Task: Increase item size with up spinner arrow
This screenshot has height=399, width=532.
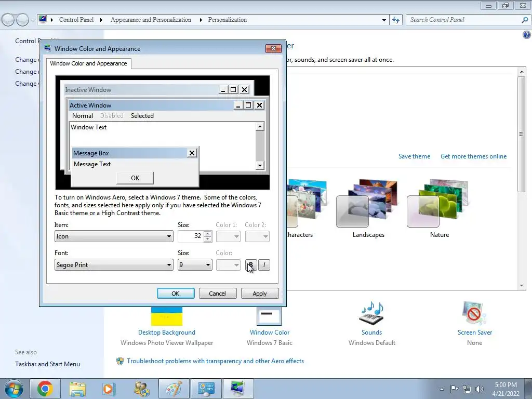Action: (208, 233)
